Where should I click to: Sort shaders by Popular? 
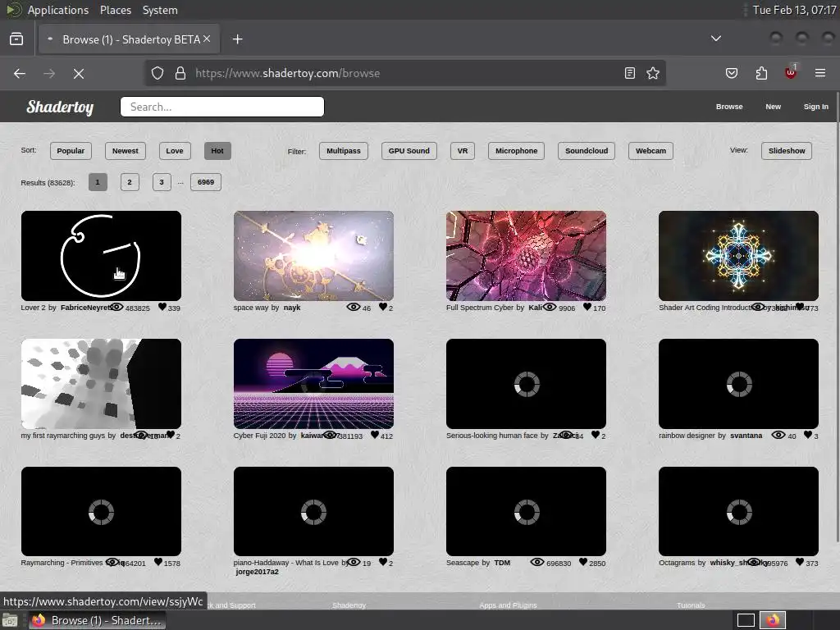(x=71, y=151)
